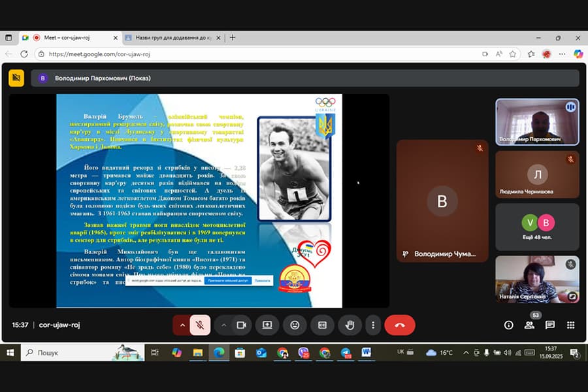Viewport: 588px width, 392px height.
Task: Toggle closed captions in Meet
Action: pos(322,325)
